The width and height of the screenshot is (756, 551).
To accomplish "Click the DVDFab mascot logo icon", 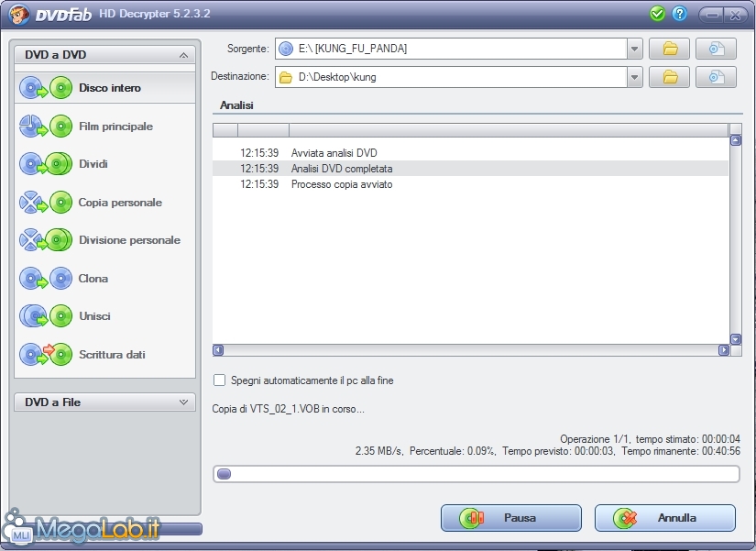I will [19, 14].
